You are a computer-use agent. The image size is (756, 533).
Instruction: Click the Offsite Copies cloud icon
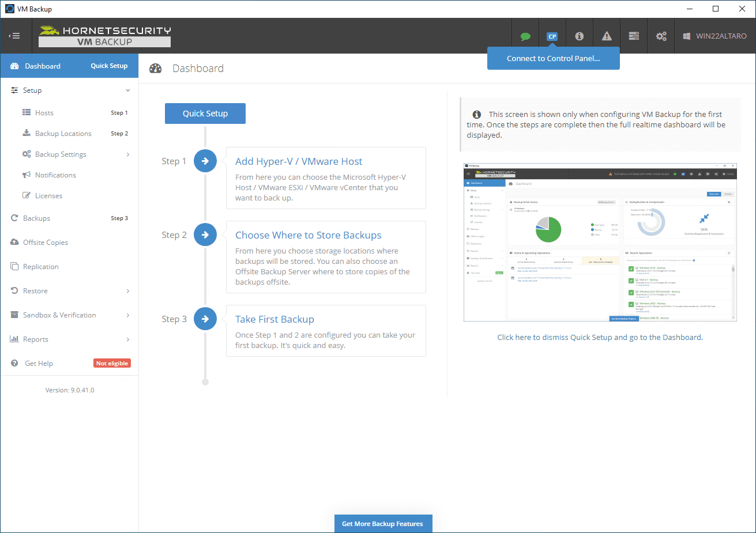pos(14,242)
